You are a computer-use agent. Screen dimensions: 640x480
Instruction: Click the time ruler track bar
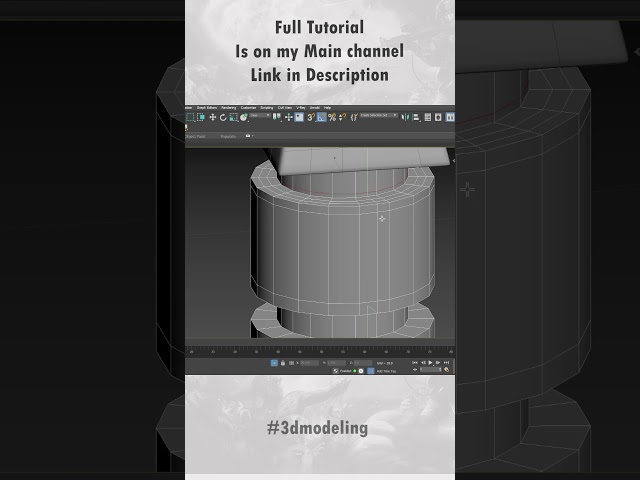[320, 350]
